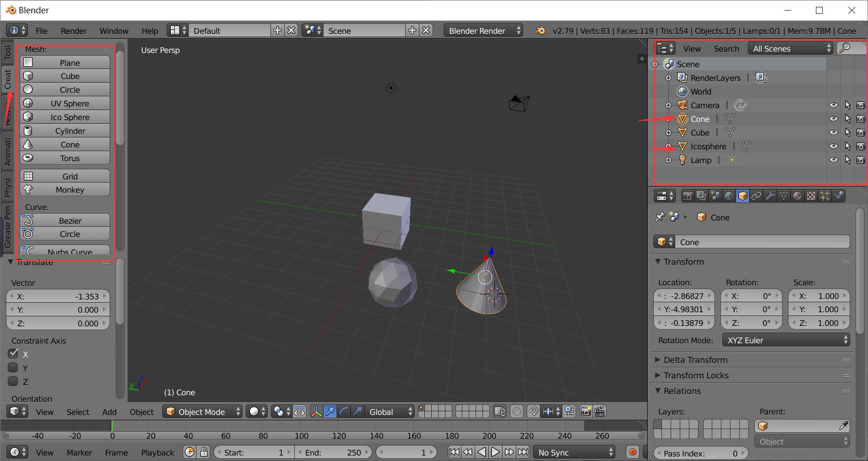Open the Render menu

(74, 31)
